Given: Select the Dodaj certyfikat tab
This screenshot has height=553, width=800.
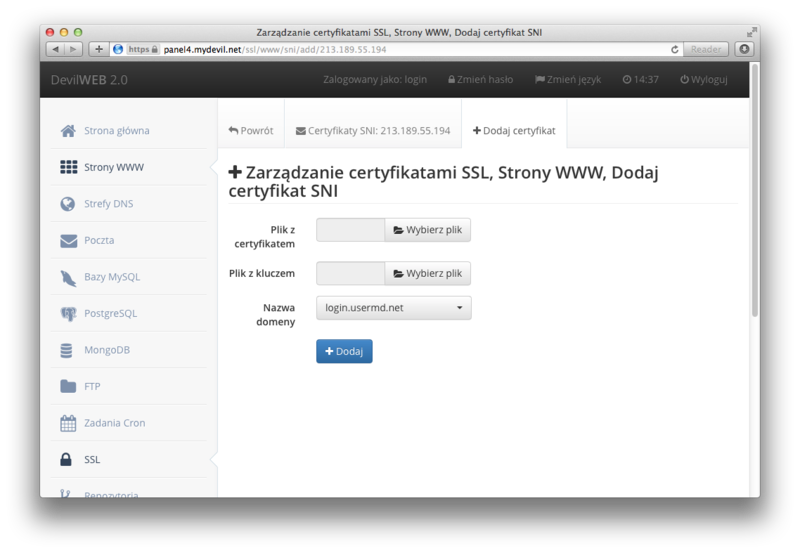Looking at the screenshot, I should [x=514, y=131].
